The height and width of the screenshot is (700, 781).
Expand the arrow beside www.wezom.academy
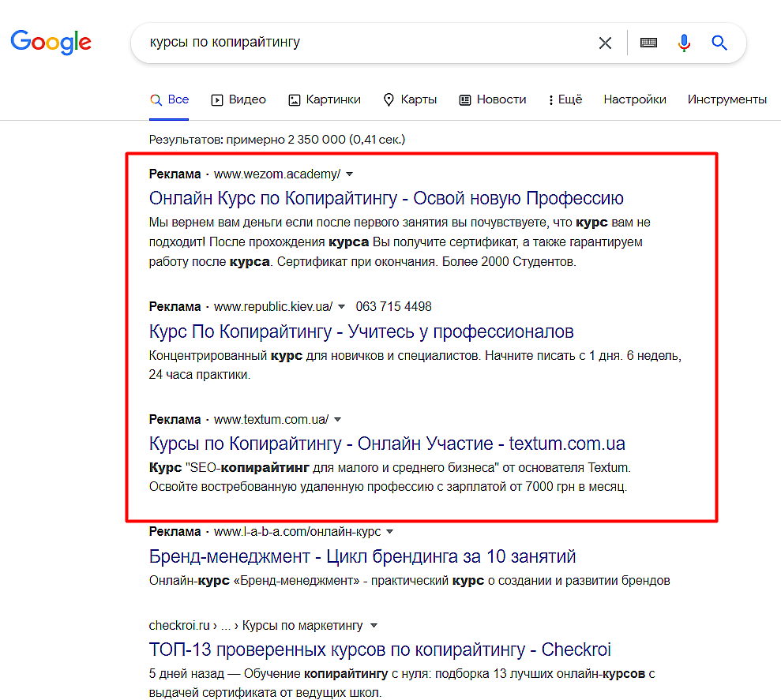(350, 174)
